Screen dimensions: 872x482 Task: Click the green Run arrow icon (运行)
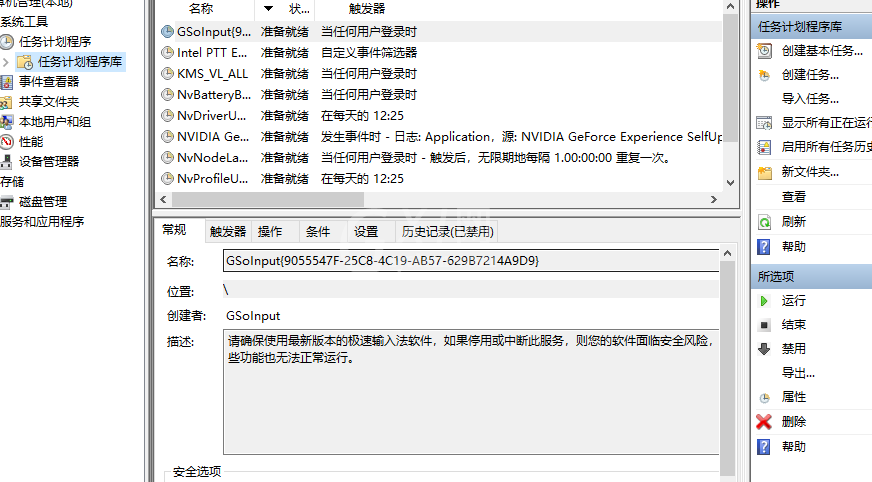(x=764, y=301)
